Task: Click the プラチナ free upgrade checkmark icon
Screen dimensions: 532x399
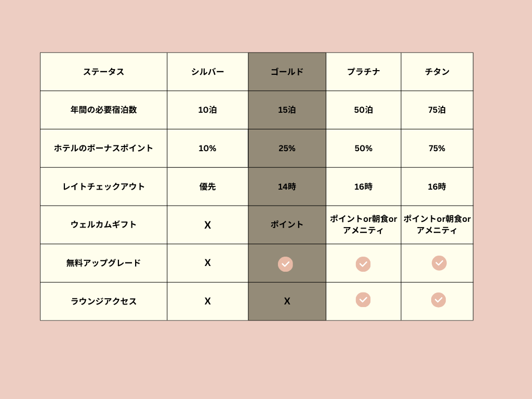Action: [363, 264]
